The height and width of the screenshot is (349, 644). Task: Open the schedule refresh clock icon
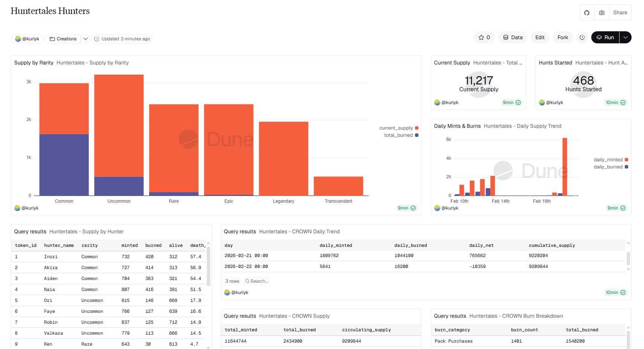pos(582,37)
